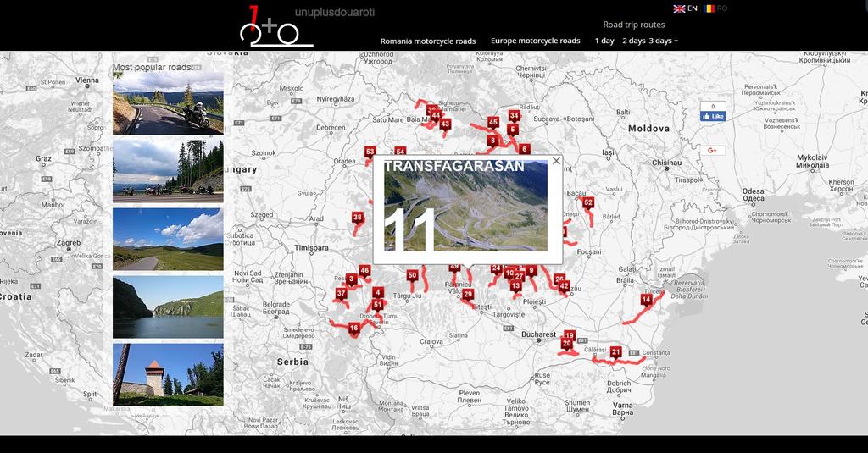Viewport: 868px width, 453px height.
Task: Select map marker number 54
Action: [400, 152]
